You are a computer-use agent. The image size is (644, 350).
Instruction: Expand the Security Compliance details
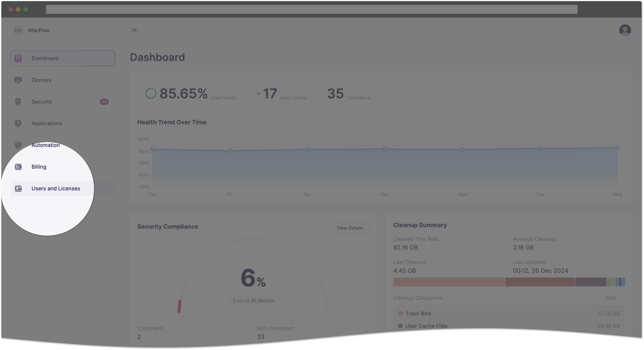[x=349, y=228]
